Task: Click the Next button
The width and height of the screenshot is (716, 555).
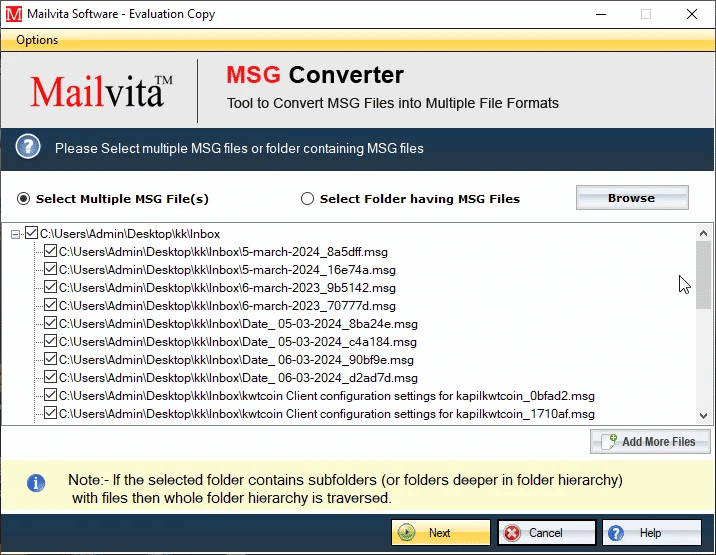Action: click(441, 532)
